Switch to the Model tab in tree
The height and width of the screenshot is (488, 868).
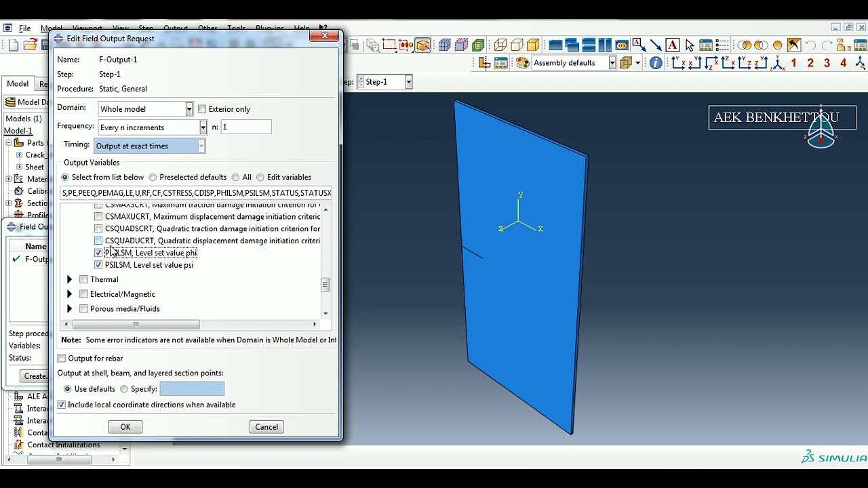click(18, 84)
